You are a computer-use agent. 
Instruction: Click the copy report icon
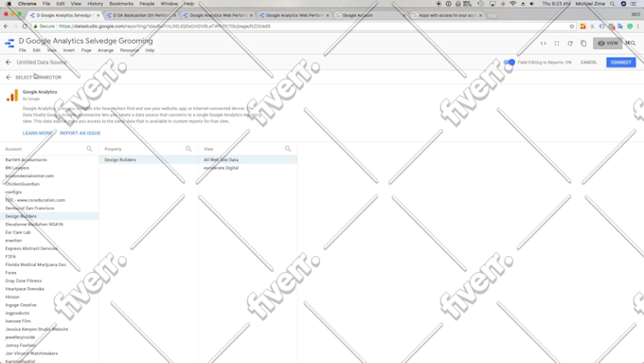pos(583,44)
